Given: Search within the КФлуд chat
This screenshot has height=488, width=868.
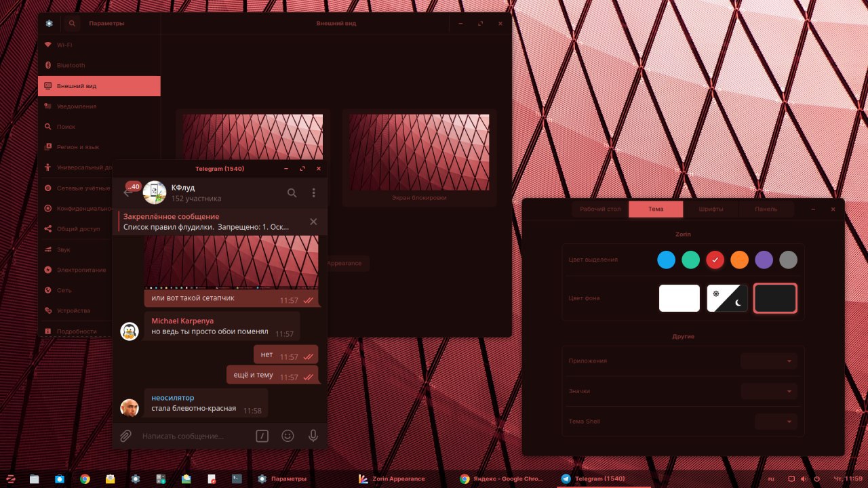Looking at the screenshot, I should click(292, 193).
